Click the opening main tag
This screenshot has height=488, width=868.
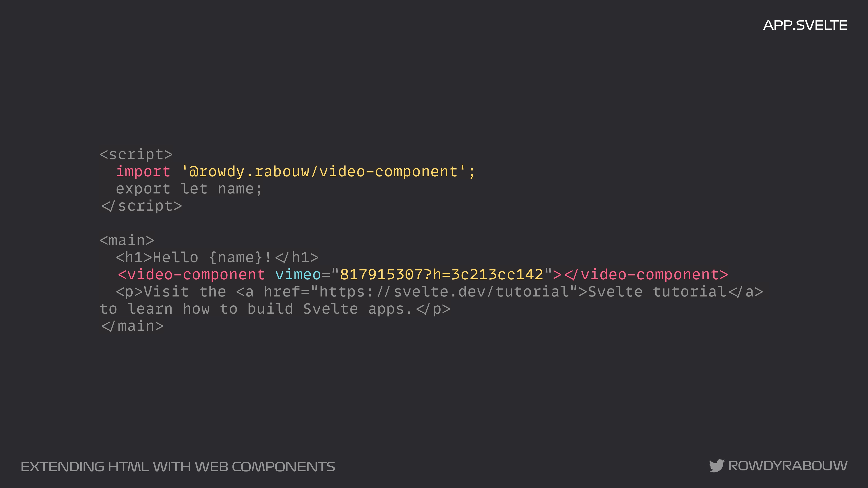[127, 241]
